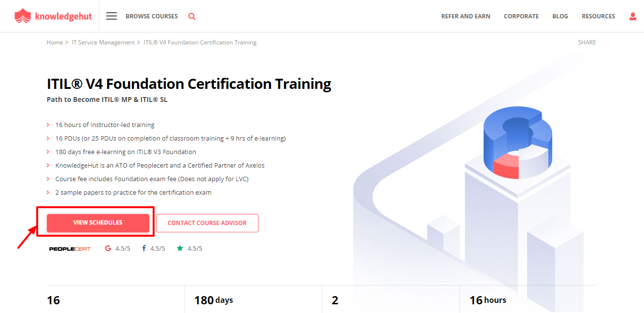Click the Facebook rating icon
644x313 pixels.
coord(144,248)
